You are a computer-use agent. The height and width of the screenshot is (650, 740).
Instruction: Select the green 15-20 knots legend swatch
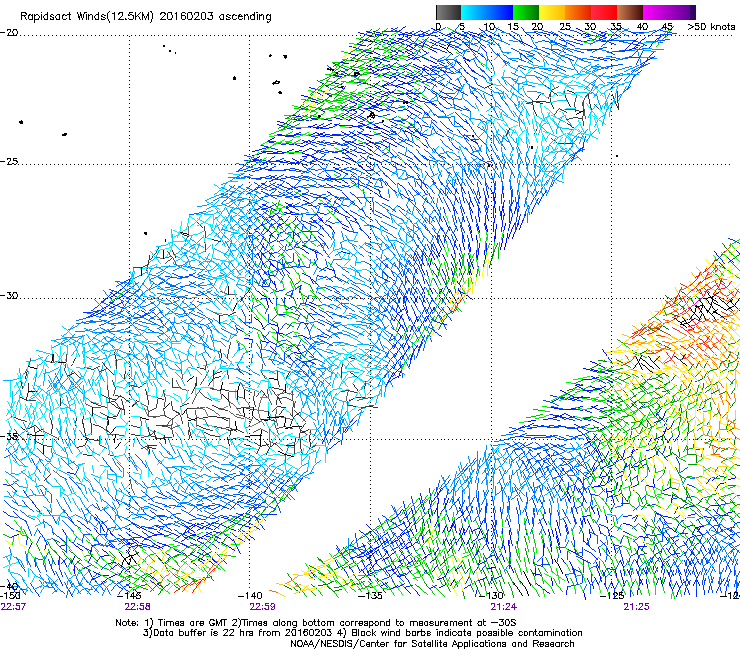click(526, 12)
